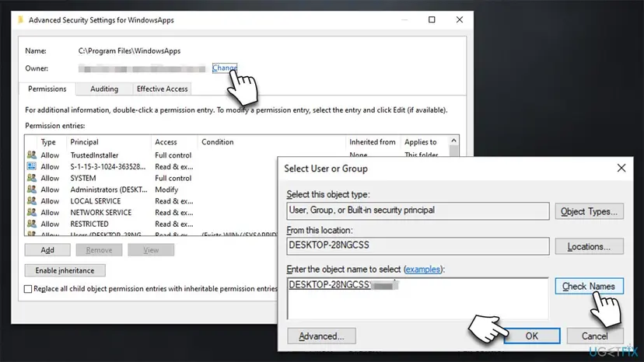Image resolution: width=644 pixels, height=362 pixels.
Task: Click the Condition column header
Action: 271,142
